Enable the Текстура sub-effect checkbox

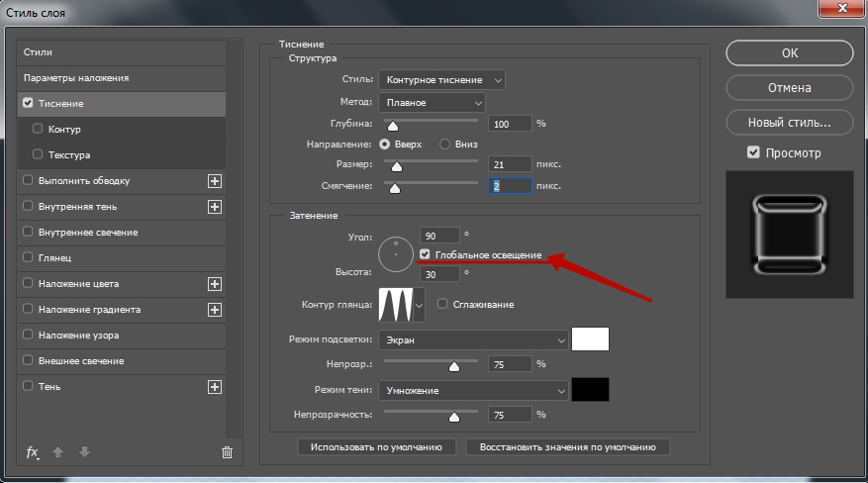pos(38,153)
